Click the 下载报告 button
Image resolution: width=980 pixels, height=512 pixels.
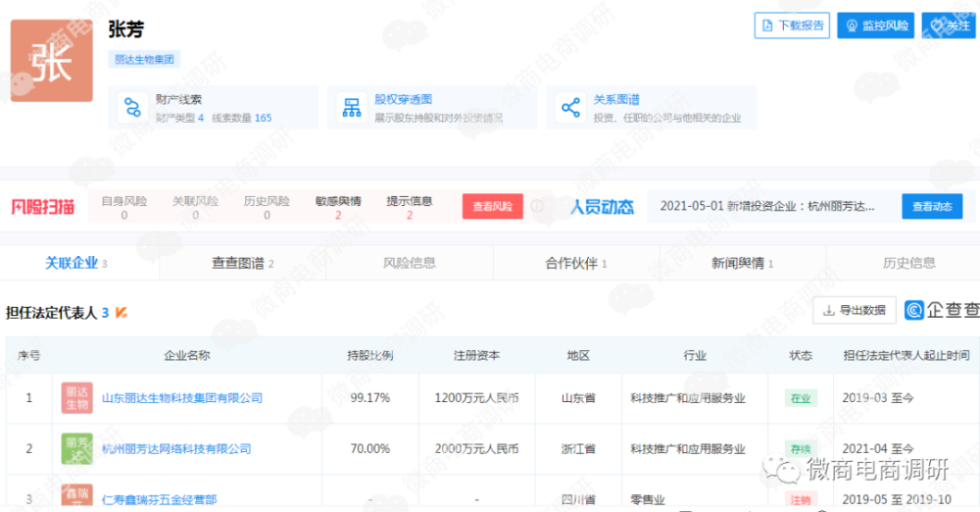(792, 26)
